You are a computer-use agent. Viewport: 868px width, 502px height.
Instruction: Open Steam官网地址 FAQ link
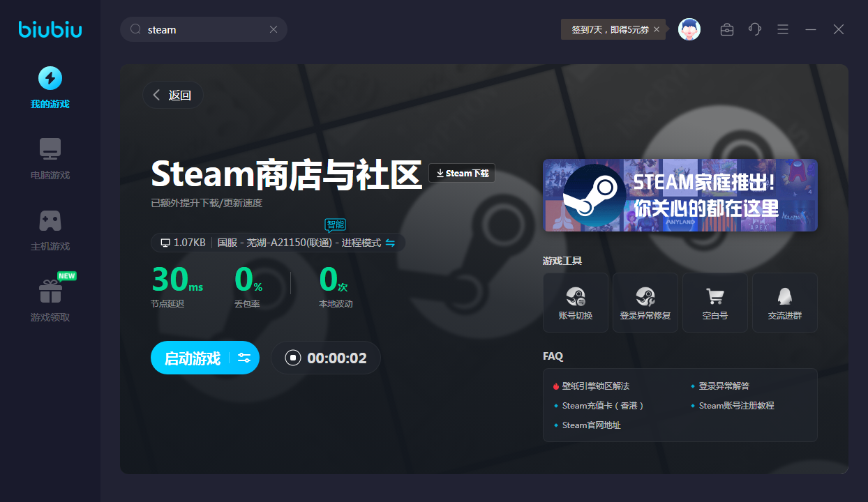pyautogui.click(x=592, y=425)
